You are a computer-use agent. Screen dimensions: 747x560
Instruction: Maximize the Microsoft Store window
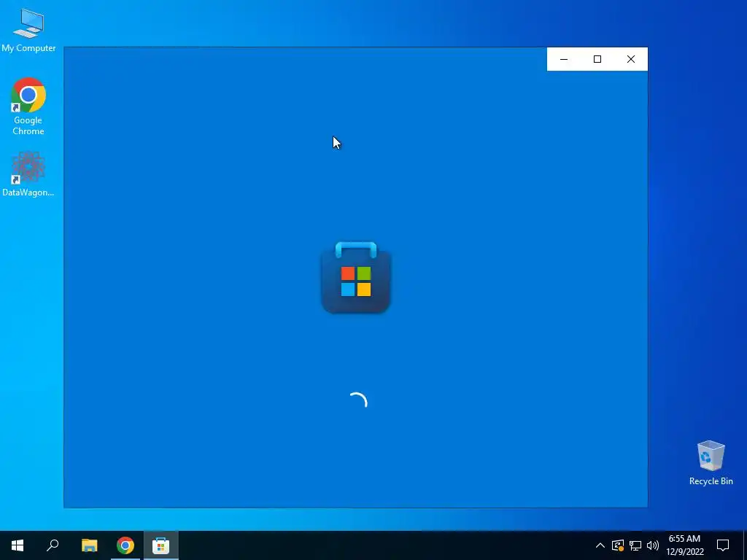click(597, 59)
